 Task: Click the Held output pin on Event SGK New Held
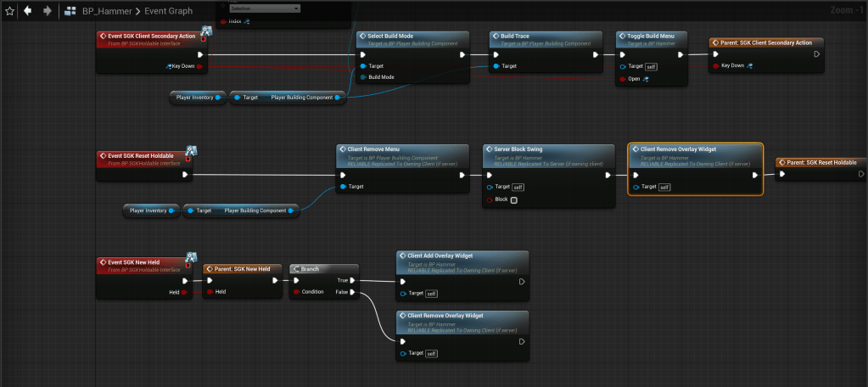click(184, 292)
